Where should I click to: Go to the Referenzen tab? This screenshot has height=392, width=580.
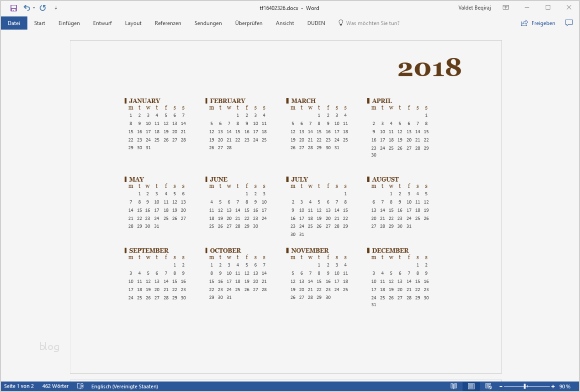pyautogui.click(x=168, y=23)
